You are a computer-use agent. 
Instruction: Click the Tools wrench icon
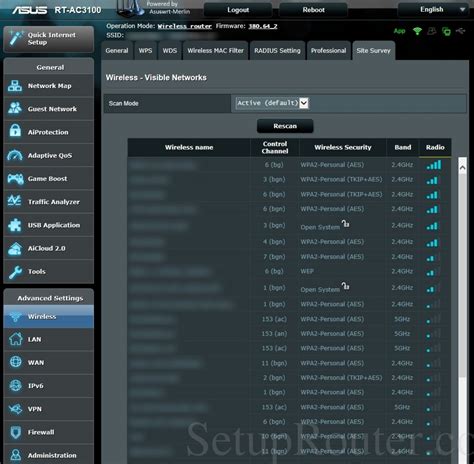[x=15, y=272]
